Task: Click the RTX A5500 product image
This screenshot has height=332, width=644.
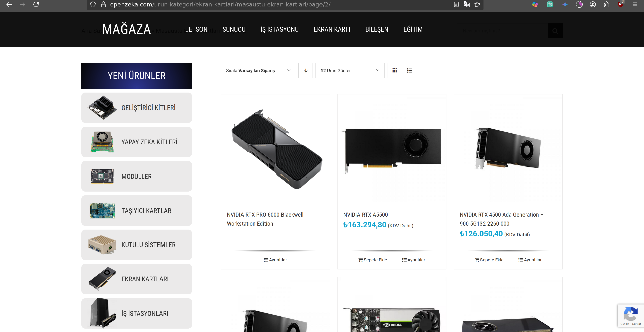Action: [x=392, y=149]
